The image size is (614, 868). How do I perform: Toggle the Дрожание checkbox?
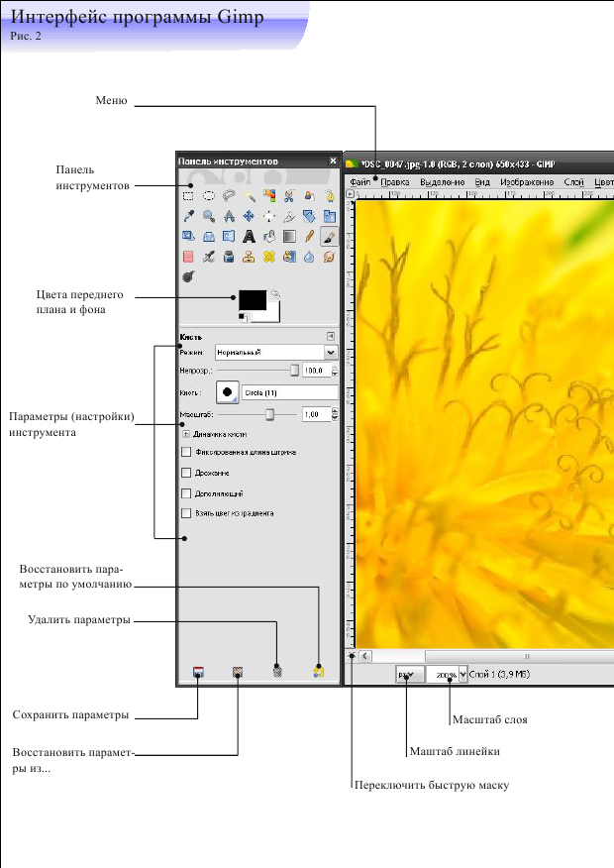coord(186,473)
